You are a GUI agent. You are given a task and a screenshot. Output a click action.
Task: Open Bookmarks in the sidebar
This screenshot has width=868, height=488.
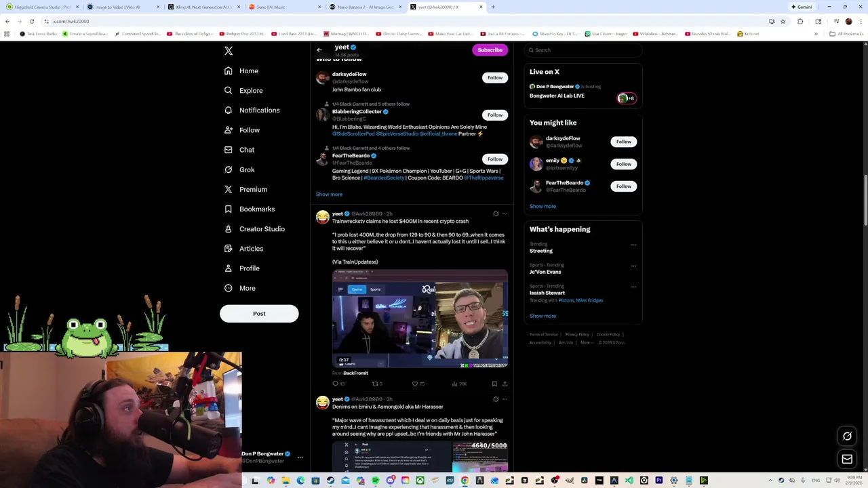pyautogui.click(x=250, y=209)
